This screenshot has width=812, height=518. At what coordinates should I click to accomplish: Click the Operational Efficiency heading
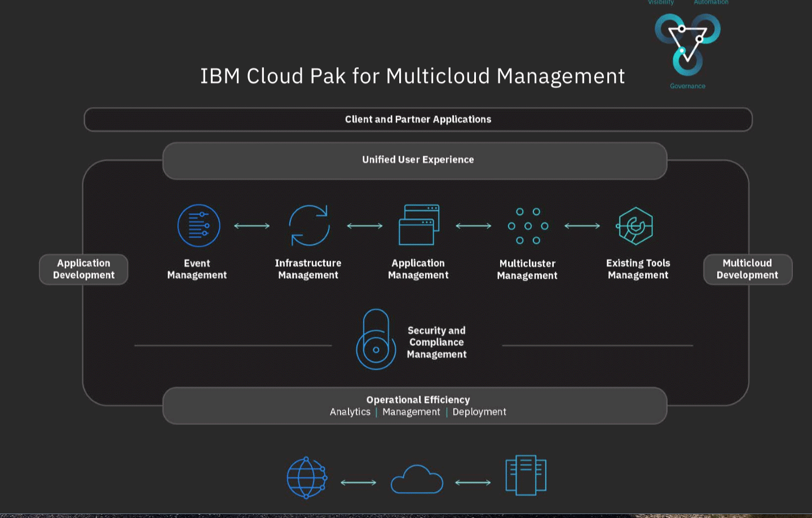[x=418, y=400]
